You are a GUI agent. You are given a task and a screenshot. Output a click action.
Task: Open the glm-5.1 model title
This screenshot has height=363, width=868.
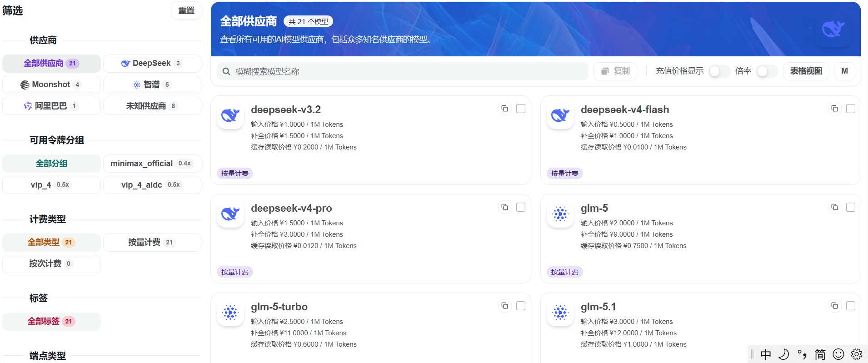(598, 307)
